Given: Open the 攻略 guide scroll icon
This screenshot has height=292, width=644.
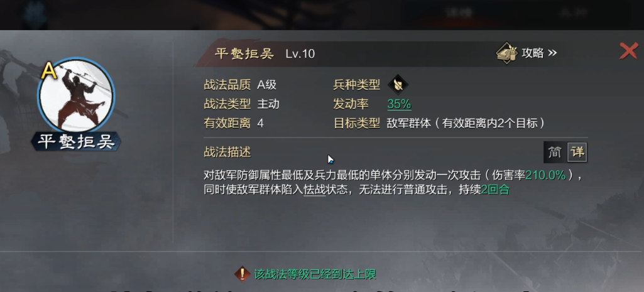Looking at the screenshot, I should 506,53.
